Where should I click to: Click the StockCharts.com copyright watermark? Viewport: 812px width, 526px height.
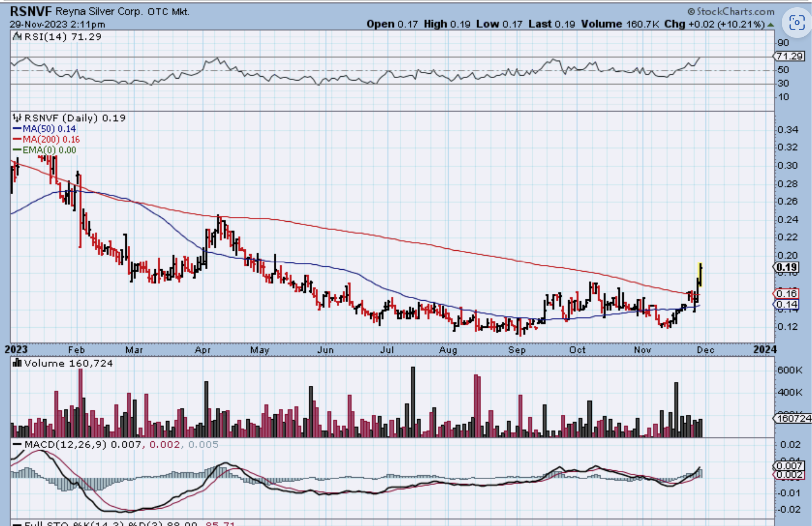731,12
